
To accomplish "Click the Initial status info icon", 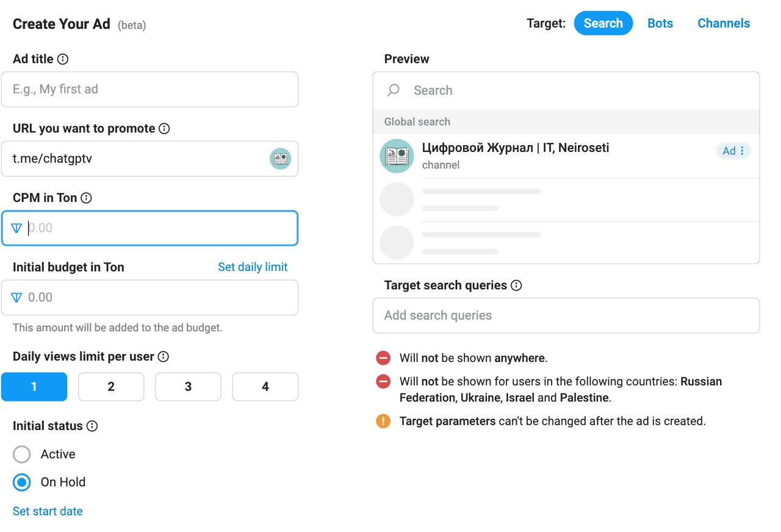I will coord(92,426).
